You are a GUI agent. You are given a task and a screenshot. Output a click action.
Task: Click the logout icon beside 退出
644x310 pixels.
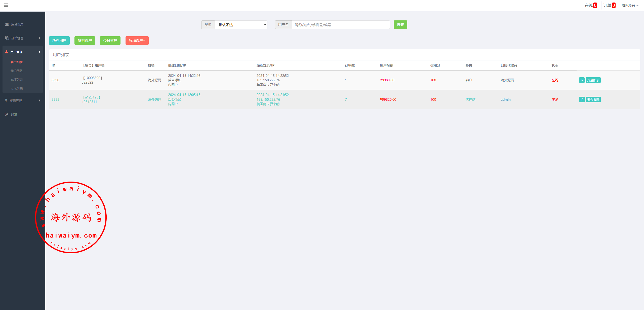[x=7, y=114]
